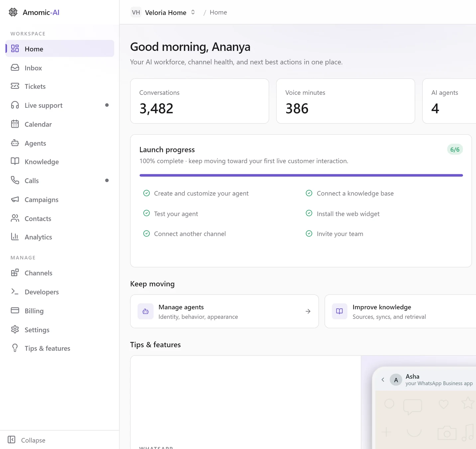
Task: Select the Home menu item
Action: coord(60,49)
